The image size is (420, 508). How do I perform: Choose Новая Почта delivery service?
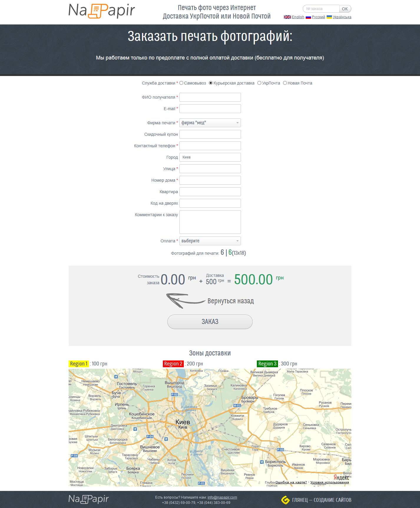tap(285, 83)
